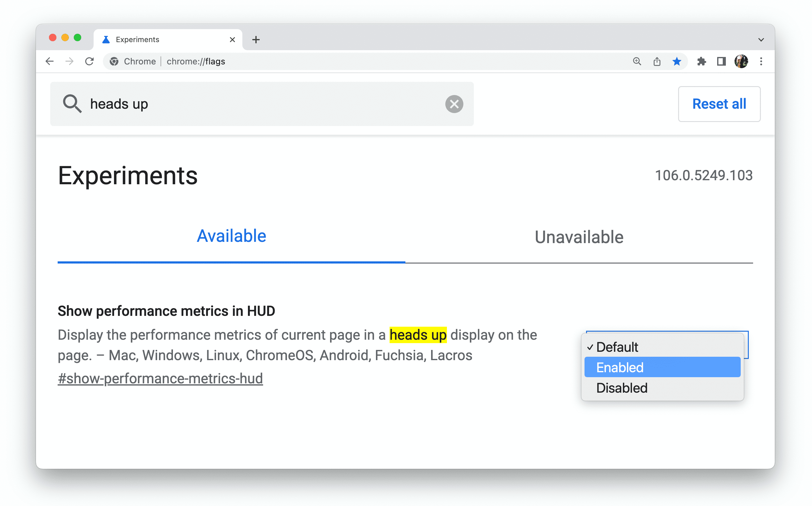This screenshot has width=812, height=506.
Task: Click the search/magnifier icon in address bar
Action: coord(636,61)
